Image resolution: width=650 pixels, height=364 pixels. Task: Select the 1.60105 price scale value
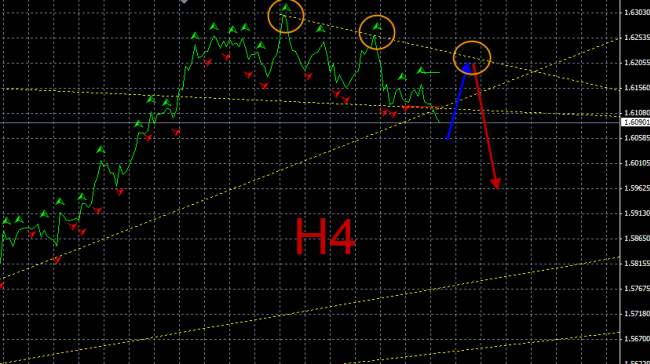point(637,163)
